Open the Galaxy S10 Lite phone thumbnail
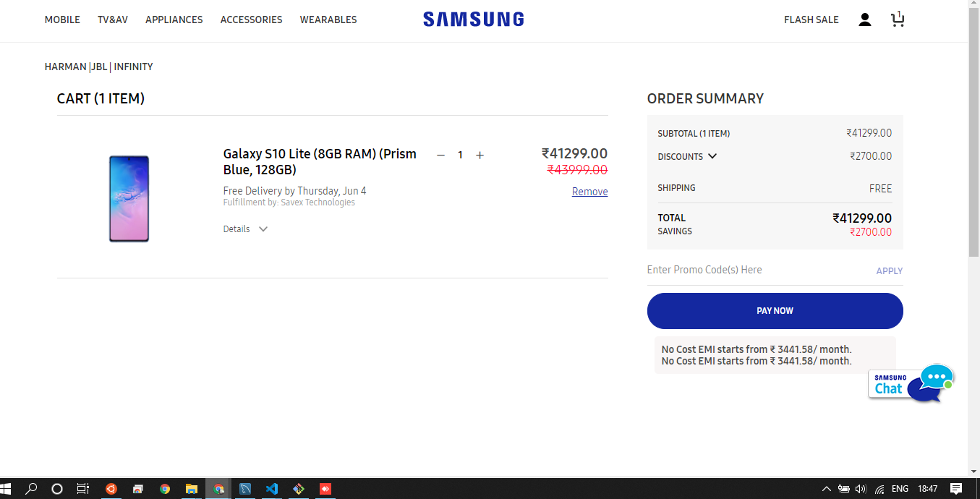The height and width of the screenshot is (499, 980). pyautogui.click(x=129, y=198)
